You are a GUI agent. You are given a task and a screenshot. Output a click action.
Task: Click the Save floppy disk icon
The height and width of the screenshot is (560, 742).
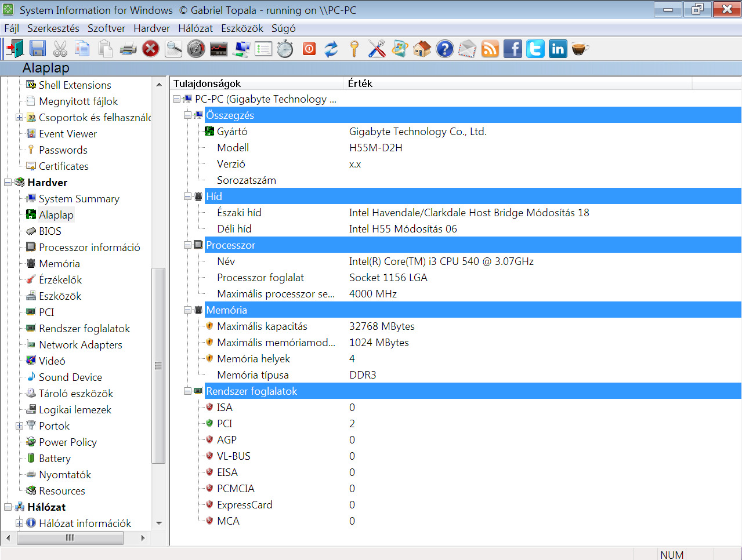point(38,49)
